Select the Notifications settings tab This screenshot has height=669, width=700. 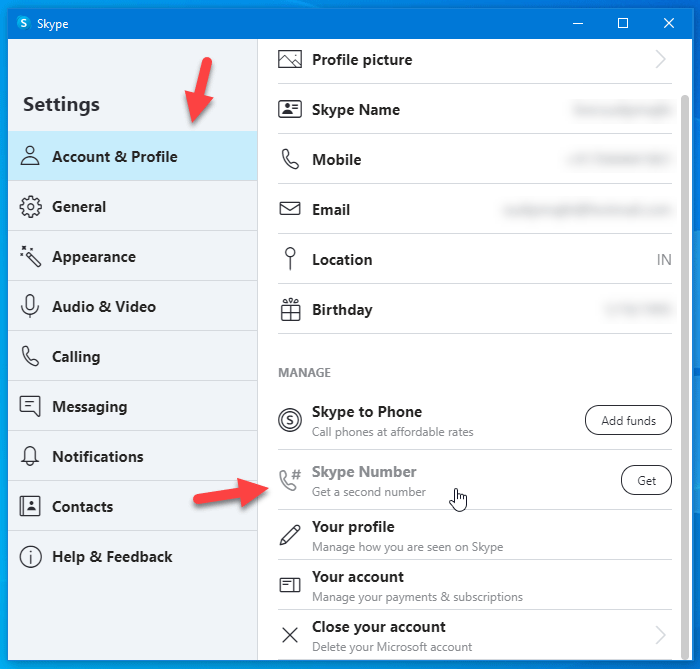point(133,456)
